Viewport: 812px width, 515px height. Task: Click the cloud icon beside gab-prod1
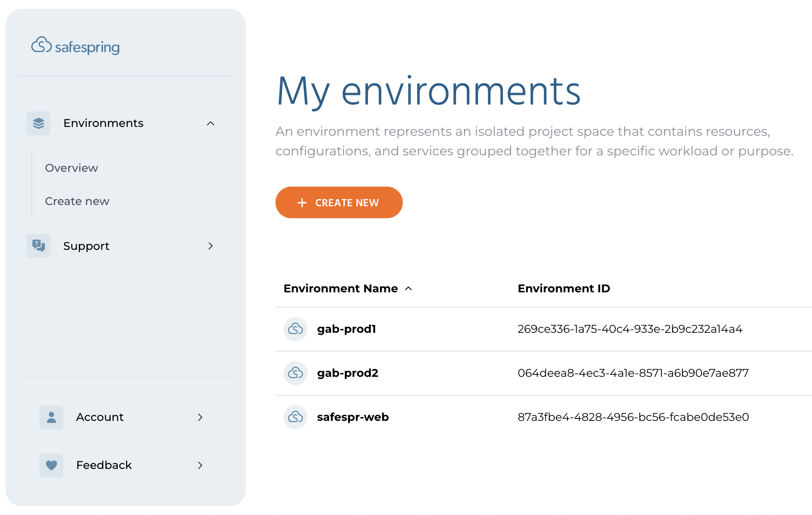point(295,329)
